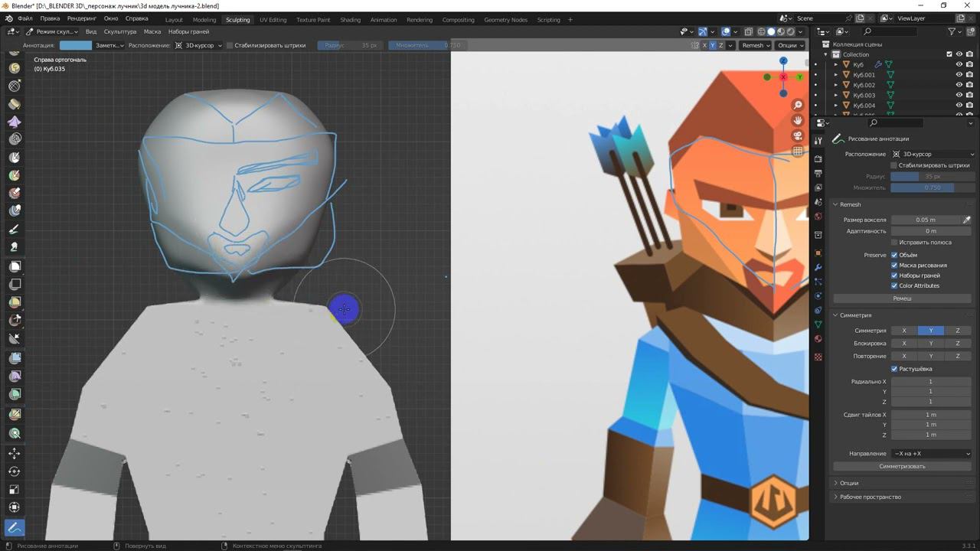980x551 pixels.
Task: Collapse the Симметрия panel
Action: coord(855,315)
